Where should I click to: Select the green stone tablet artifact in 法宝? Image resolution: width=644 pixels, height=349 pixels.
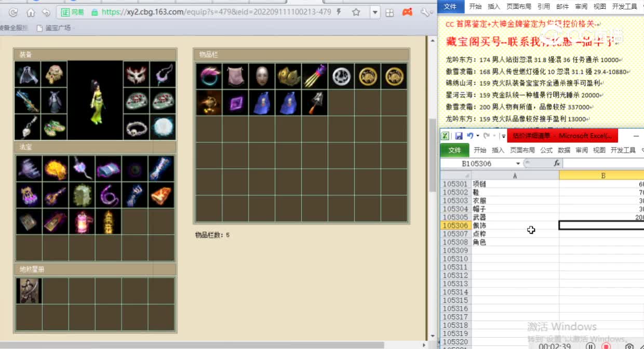pos(82,195)
